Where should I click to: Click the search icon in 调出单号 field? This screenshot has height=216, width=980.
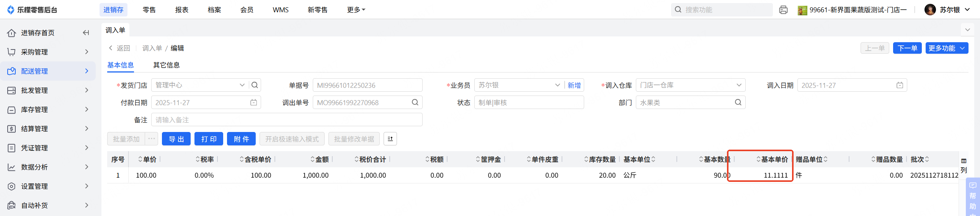[415, 102]
